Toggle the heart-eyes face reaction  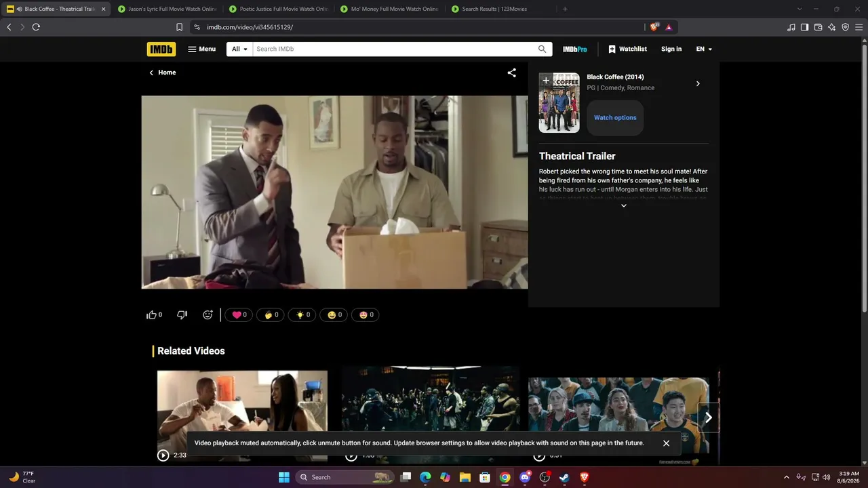(366, 314)
